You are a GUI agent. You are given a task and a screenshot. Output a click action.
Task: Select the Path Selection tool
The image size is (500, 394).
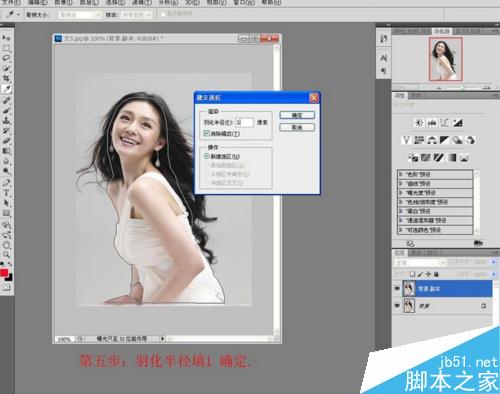pyautogui.click(x=6, y=203)
